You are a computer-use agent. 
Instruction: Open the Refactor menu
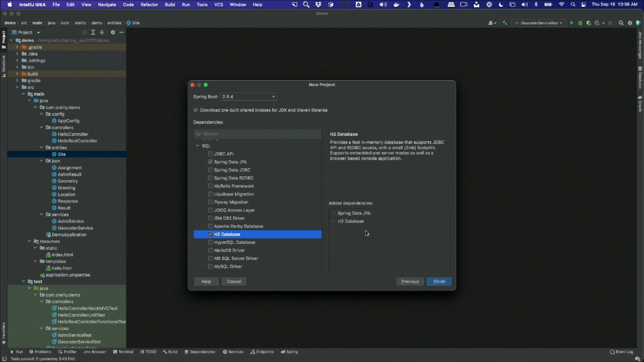tap(149, 5)
